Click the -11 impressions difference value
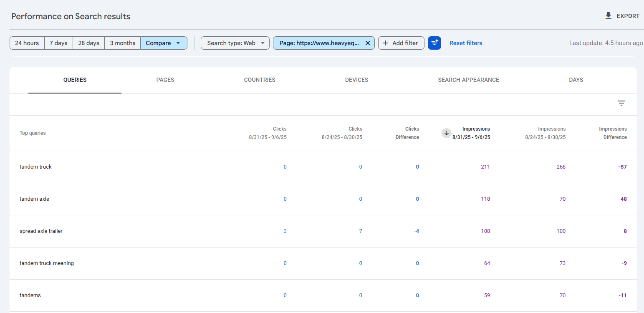The height and width of the screenshot is (313, 644). tap(623, 295)
